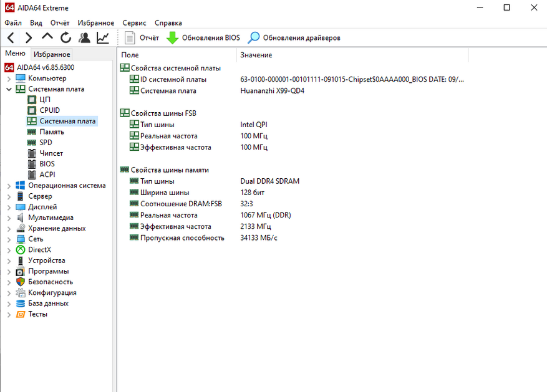This screenshot has width=547, height=392.
Task: Click the driver updates magnifier icon
Action: (x=254, y=38)
